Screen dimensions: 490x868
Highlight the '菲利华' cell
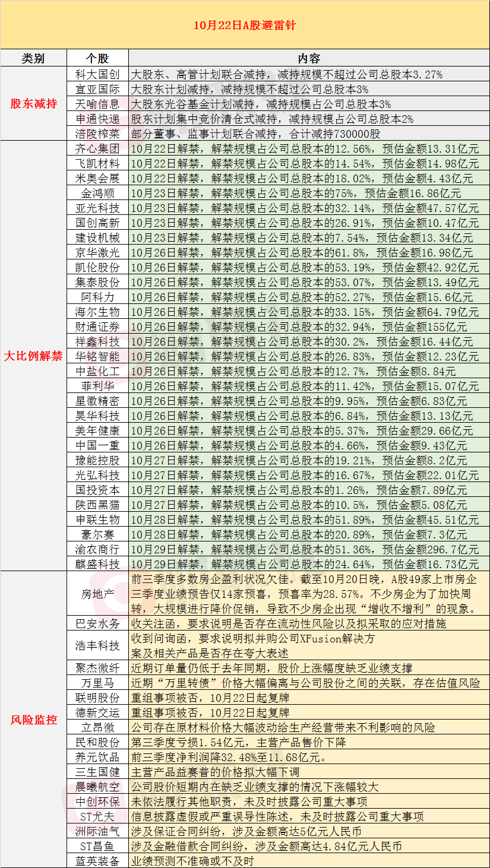click(97, 386)
